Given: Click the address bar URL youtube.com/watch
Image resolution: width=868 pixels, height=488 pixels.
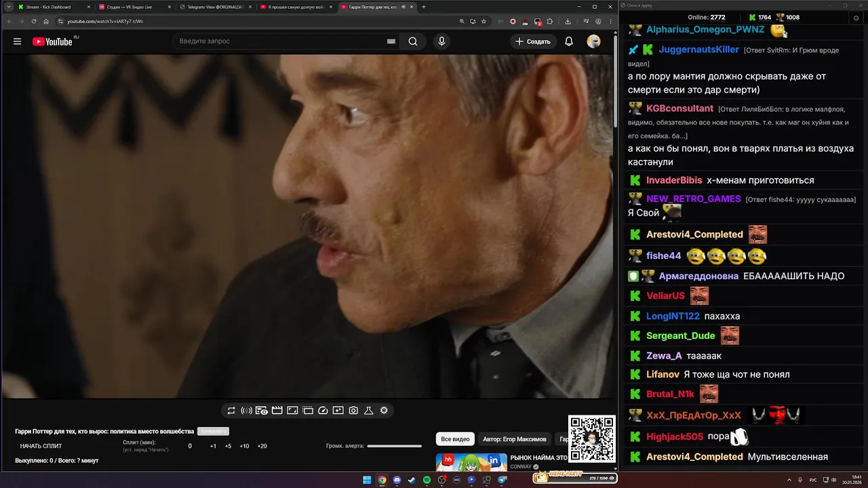Looking at the screenshot, I should pyautogui.click(x=105, y=21).
